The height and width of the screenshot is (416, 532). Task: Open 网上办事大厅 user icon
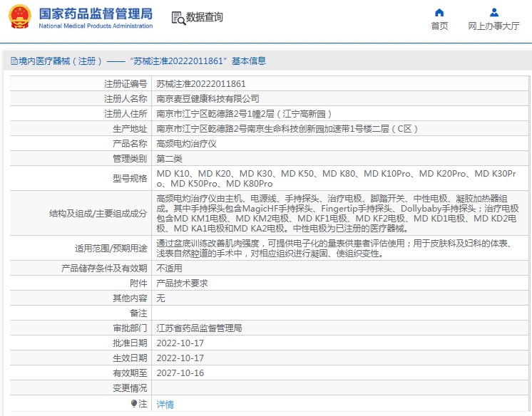(494, 13)
